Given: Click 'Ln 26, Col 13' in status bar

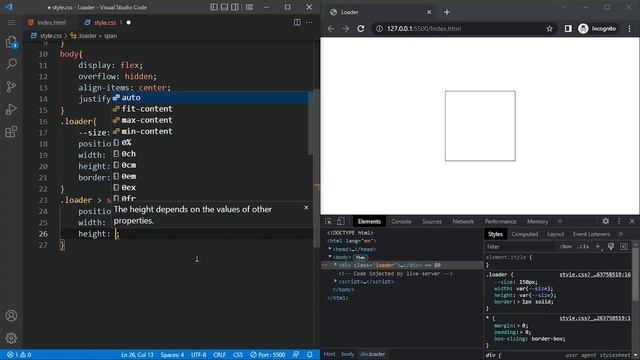Looking at the screenshot, I should [137, 355].
